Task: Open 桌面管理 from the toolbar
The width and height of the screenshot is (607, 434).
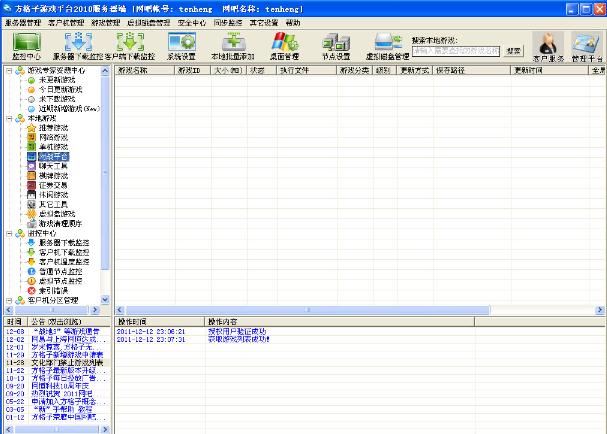Action: [285, 46]
